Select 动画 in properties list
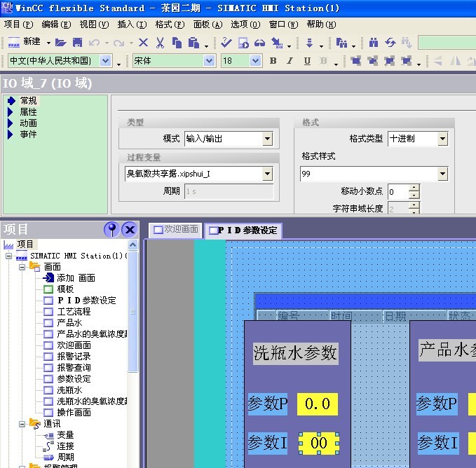 (x=28, y=123)
